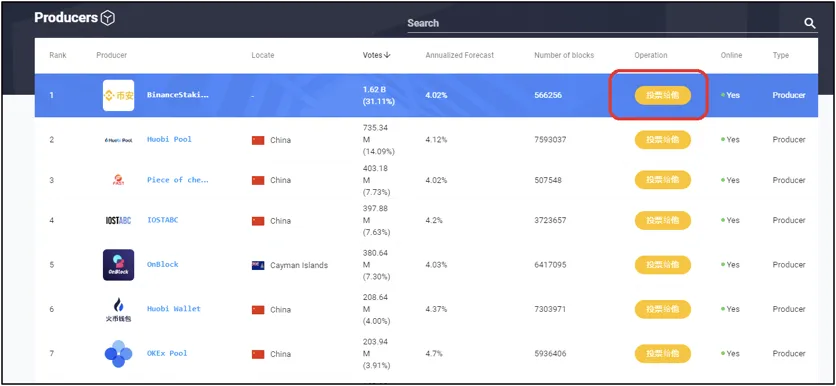Click the OnBlock logo

coord(118,265)
